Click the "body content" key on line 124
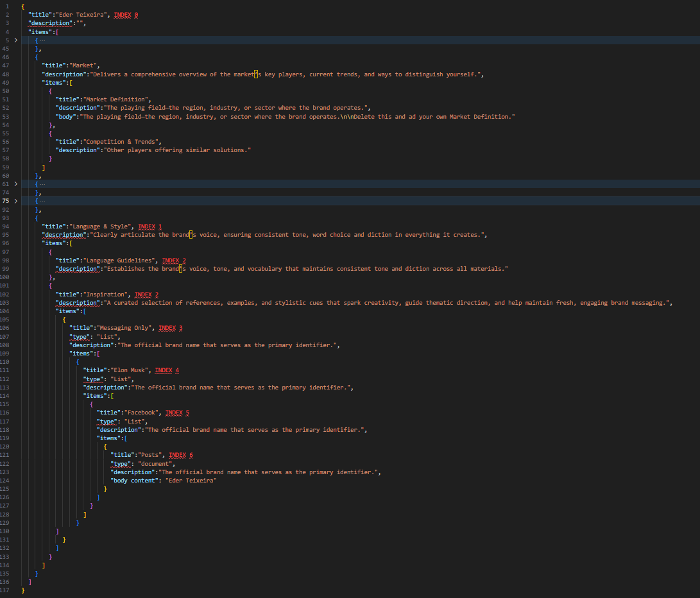The height and width of the screenshot is (598, 700). coord(135,480)
